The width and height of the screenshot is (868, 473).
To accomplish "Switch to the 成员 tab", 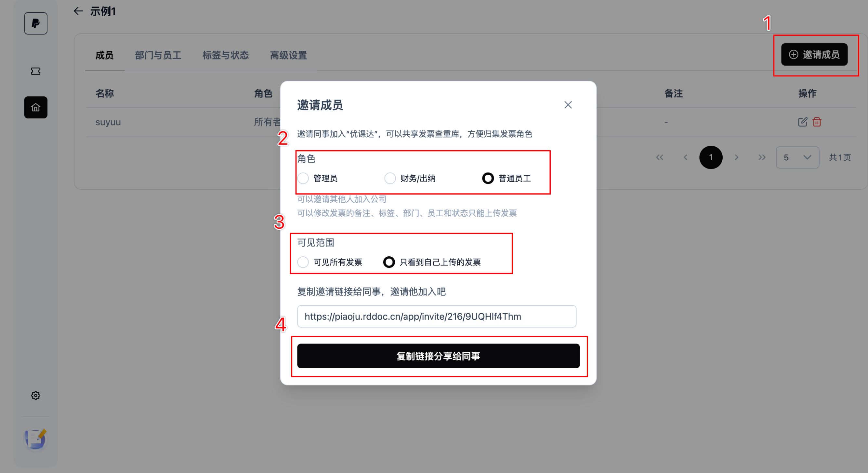I will click(104, 55).
